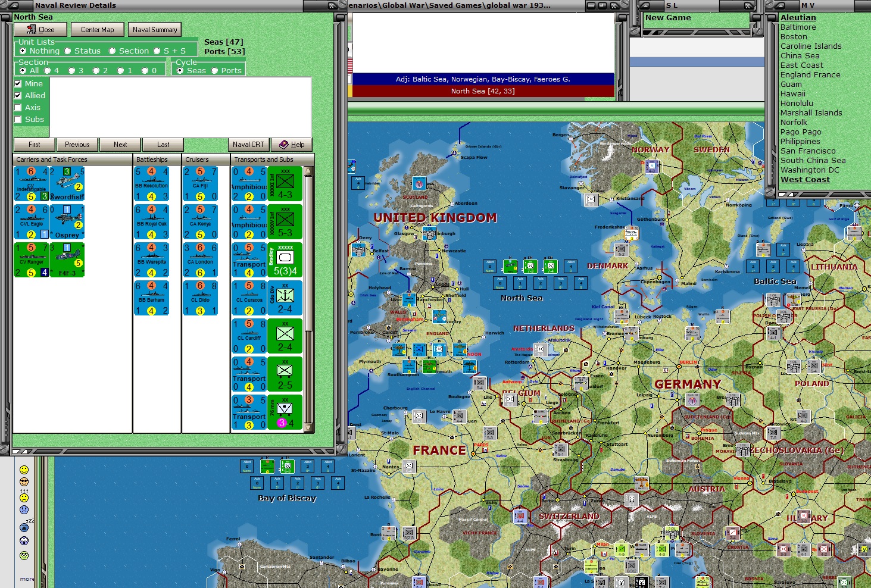Jump to the Last sea area
The width and height of the screenshot is (871, 588).
(163, 145)
